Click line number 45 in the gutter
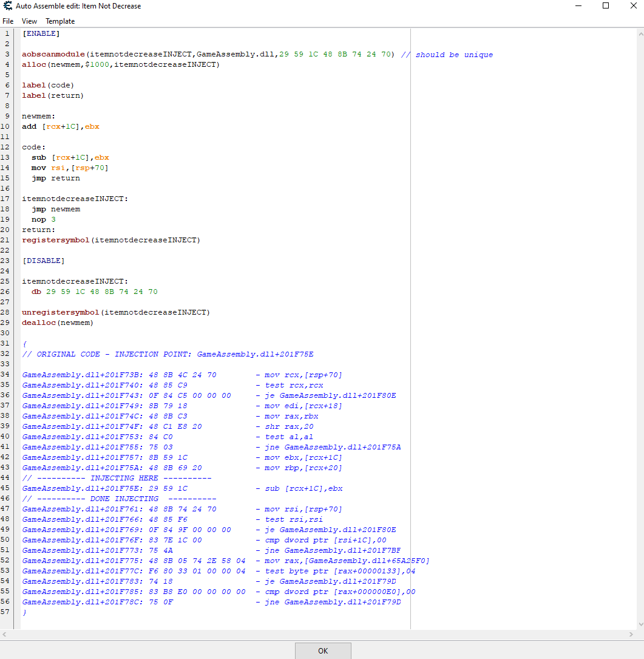This screenshot has height=659, width=644. tap(6, 488)
